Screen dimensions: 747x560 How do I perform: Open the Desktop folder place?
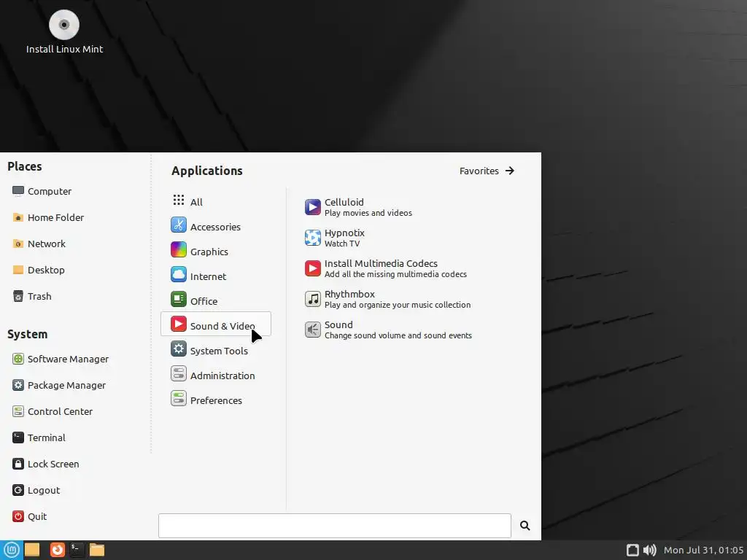[x=38, y=270]
